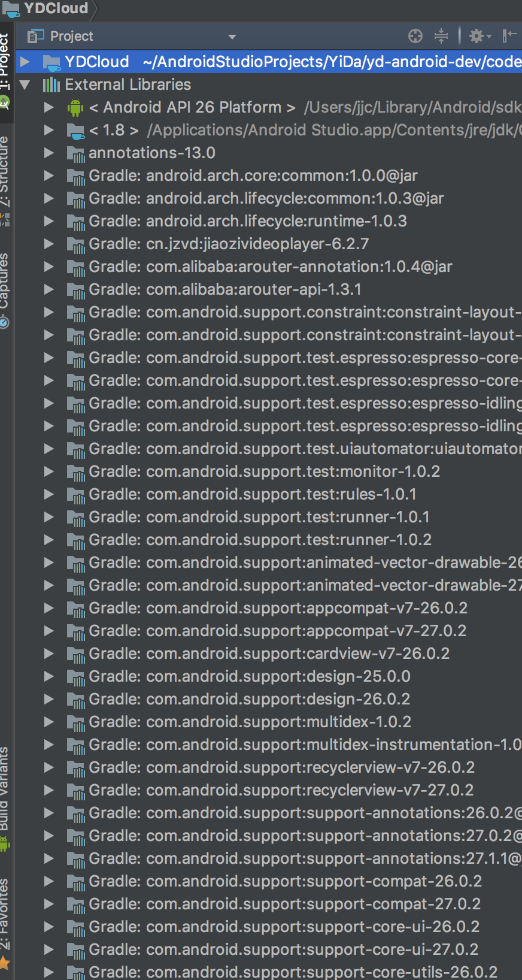Click the External Libraries bar chart icon

51,84
